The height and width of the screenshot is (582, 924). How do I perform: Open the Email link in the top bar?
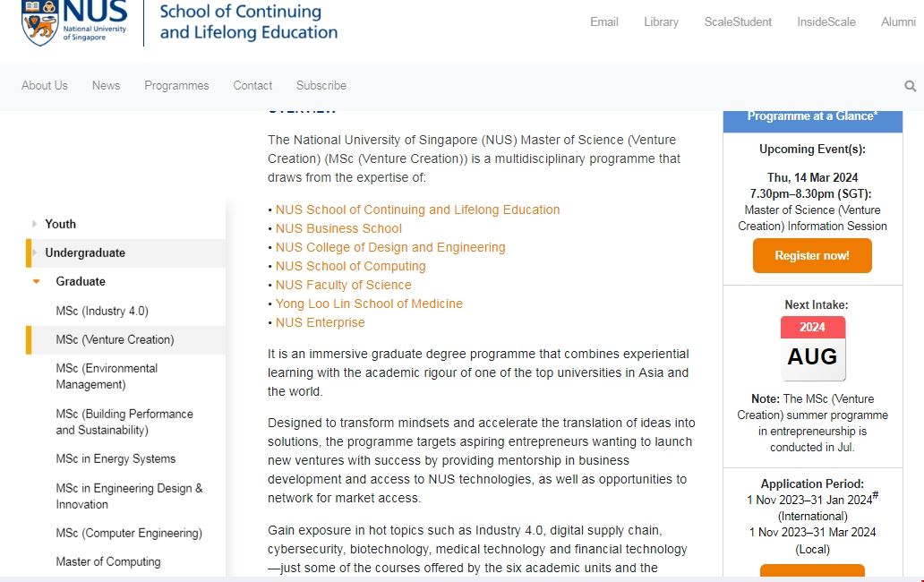tap(604, 21)
